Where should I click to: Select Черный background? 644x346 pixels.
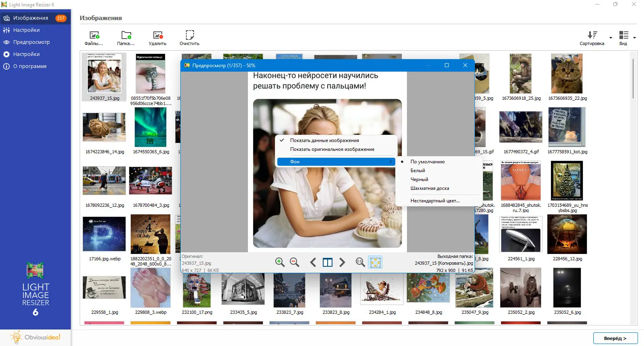click(x=439, y=179)
